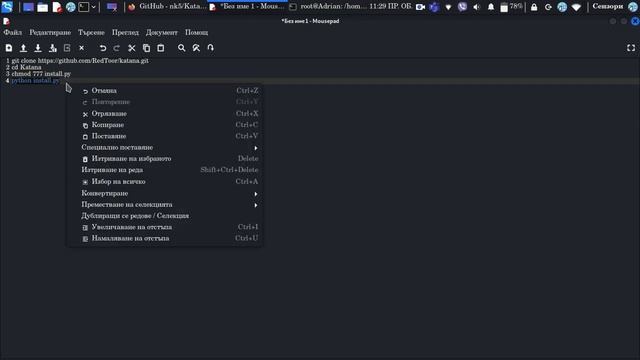The image size is (640, 360).
Task: Open the Документ menu
Action: (x=162, y=32)
